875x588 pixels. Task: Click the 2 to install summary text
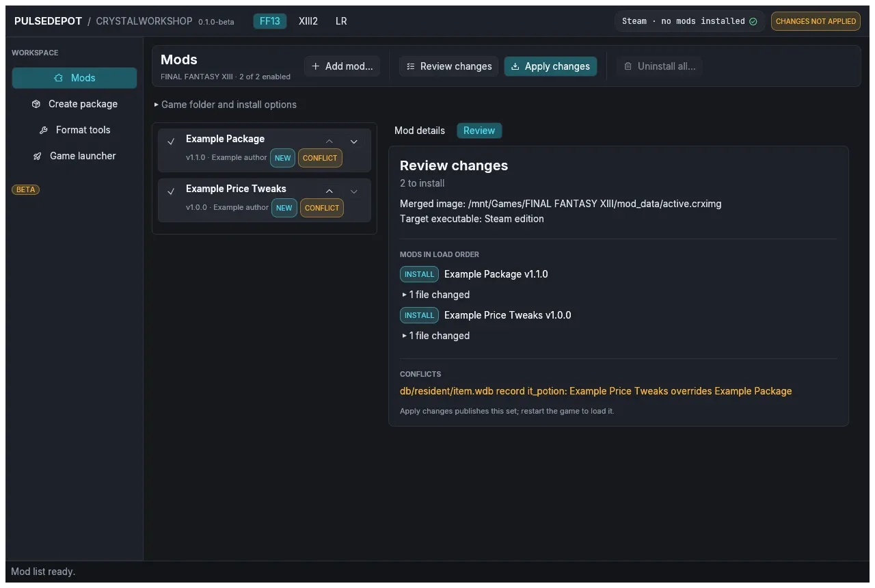[422, 183]
